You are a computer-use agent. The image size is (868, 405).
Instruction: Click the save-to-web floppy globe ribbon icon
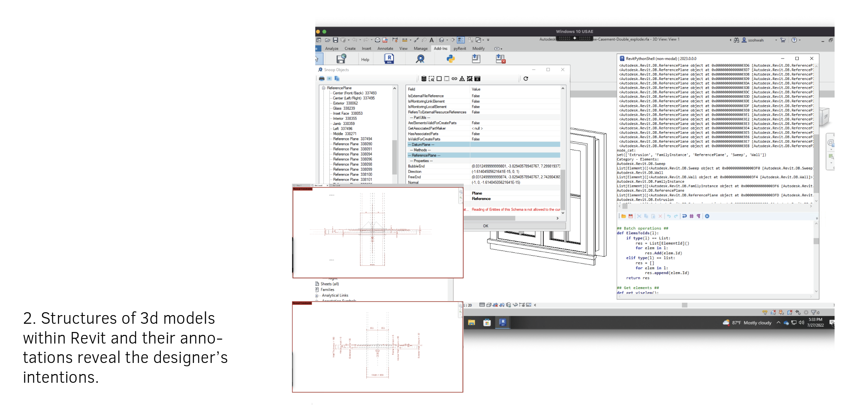click(x=341, y=59)
